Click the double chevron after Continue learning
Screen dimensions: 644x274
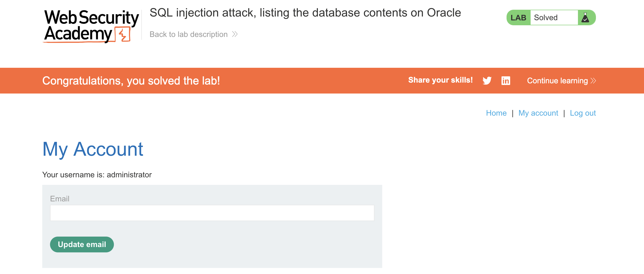[x=593, y=81]
